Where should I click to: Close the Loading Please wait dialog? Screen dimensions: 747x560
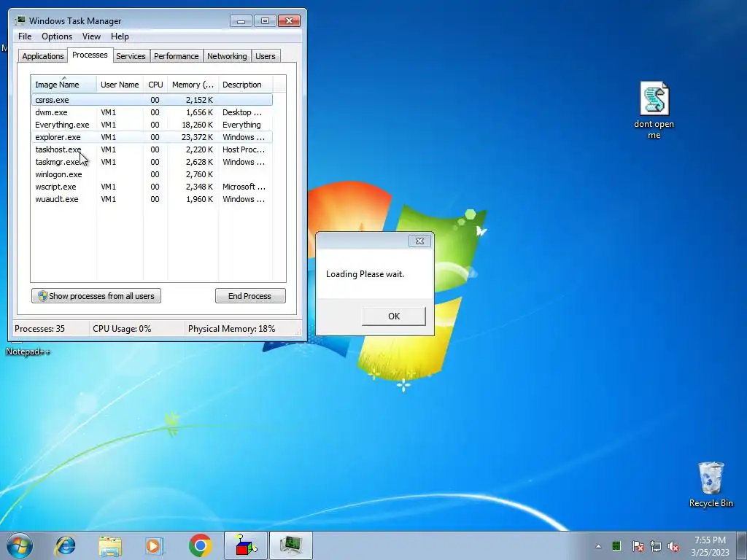pyautogui.click(x=419, y=241)
